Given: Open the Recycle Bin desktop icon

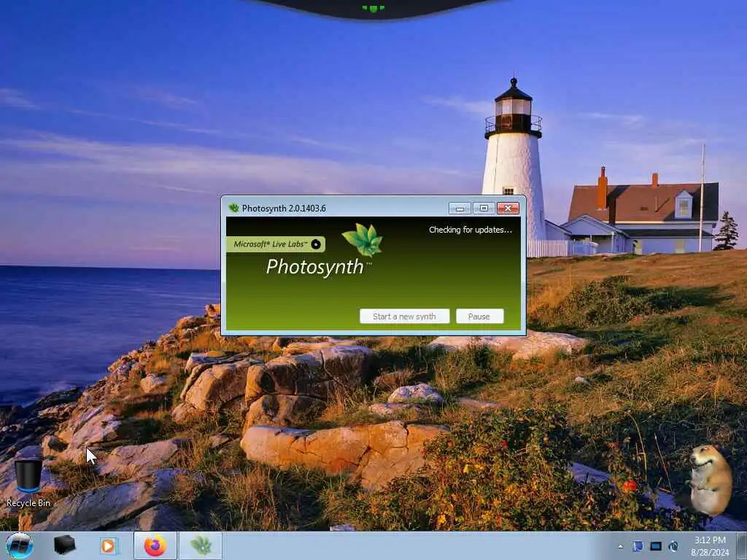Looking at the screenshot, I should (28, 481).
